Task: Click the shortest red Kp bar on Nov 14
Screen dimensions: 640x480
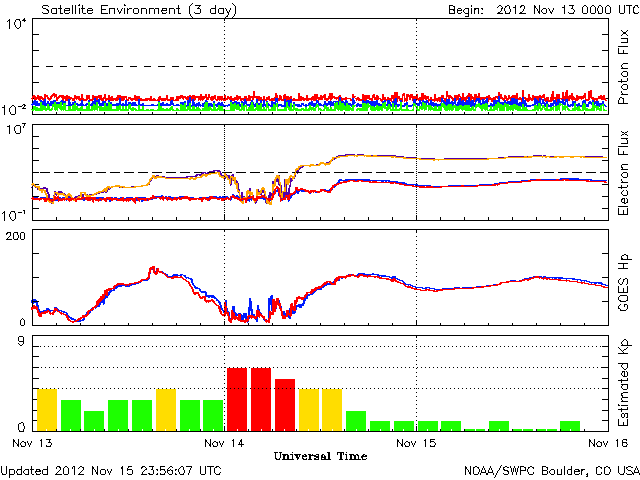Action: [x=285, y=405]
